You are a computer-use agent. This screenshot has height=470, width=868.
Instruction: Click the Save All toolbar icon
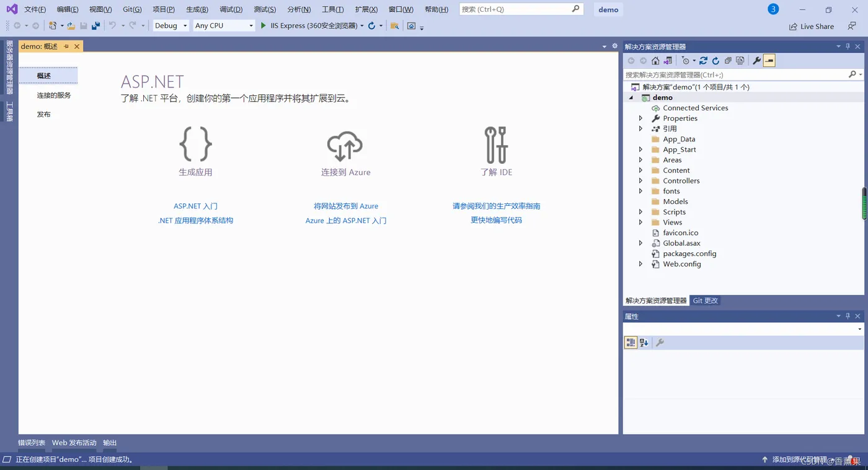95,25
